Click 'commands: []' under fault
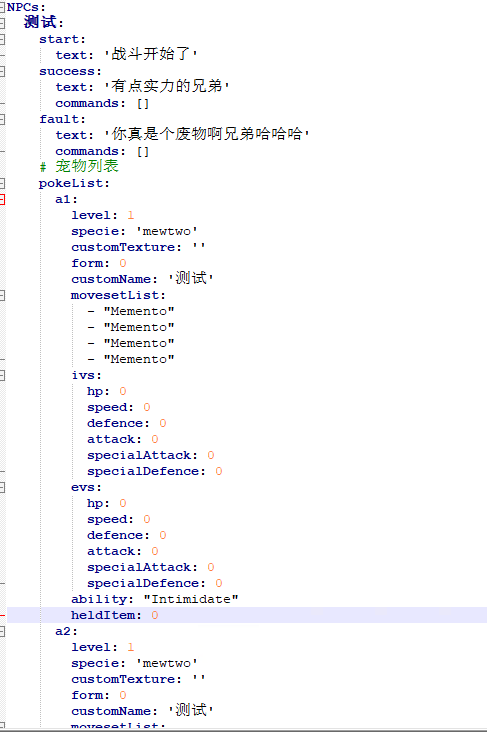Viewport: 487px width, 732px height. [102, 151]
